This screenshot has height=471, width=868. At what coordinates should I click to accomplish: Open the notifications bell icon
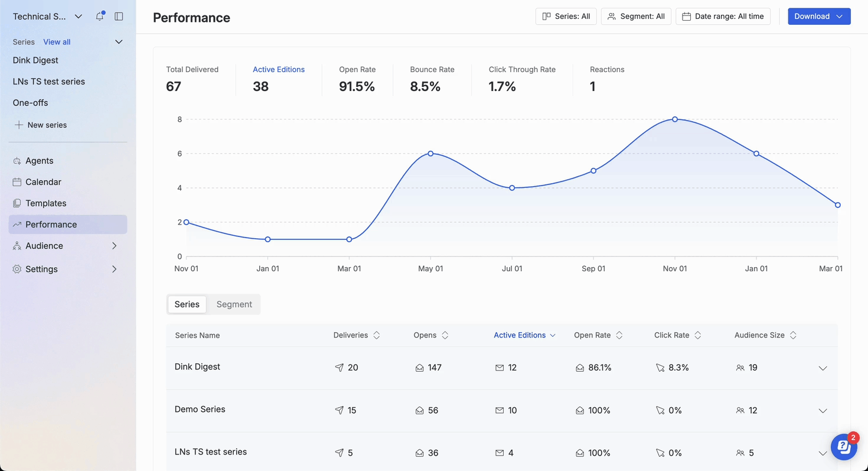(x=100, y=17)
